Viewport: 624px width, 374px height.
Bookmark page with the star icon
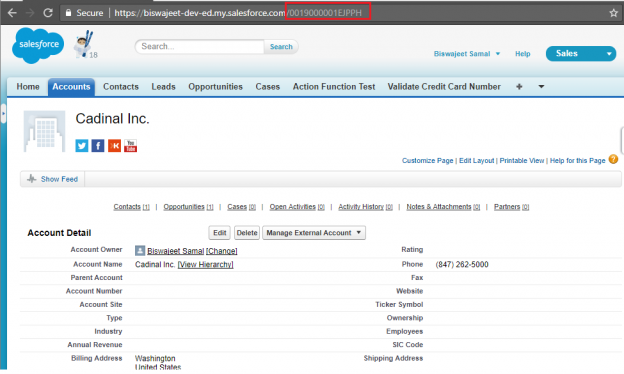[613, 13]
